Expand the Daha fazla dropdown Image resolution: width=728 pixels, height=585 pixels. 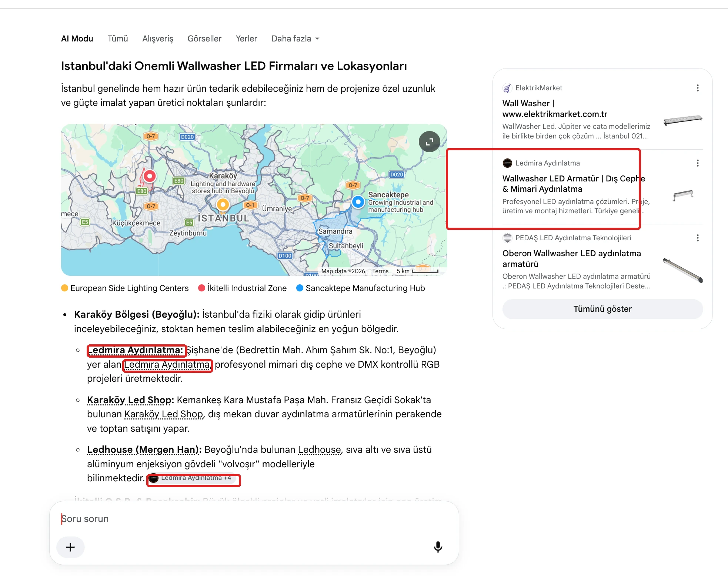point(295,39)
